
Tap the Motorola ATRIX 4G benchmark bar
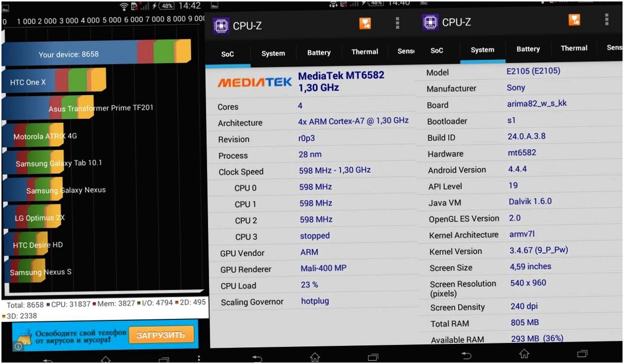tap(33, 136)
